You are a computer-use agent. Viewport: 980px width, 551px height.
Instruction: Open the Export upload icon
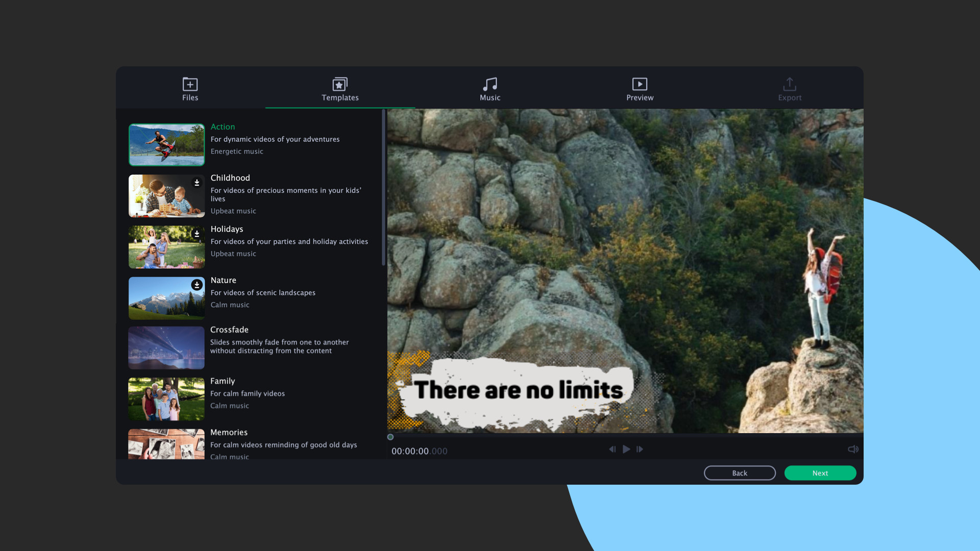[x=789, y=84]
